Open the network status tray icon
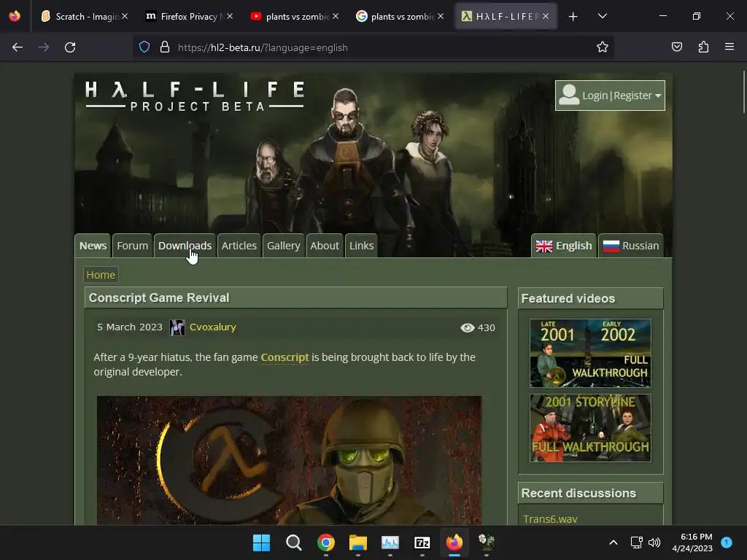The image size is (747, 560). click(636, 542)
